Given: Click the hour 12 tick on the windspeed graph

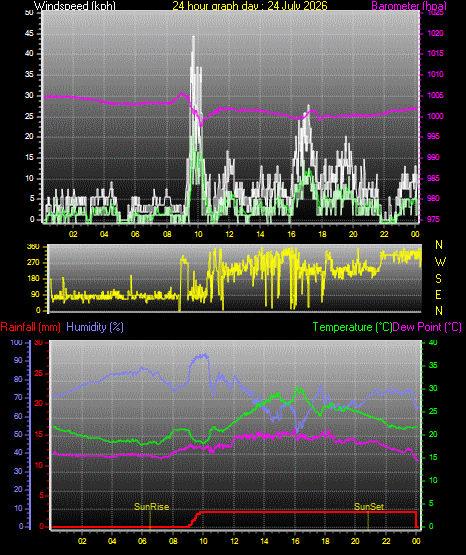Looking at the screenshot, I should pos(229,234).
